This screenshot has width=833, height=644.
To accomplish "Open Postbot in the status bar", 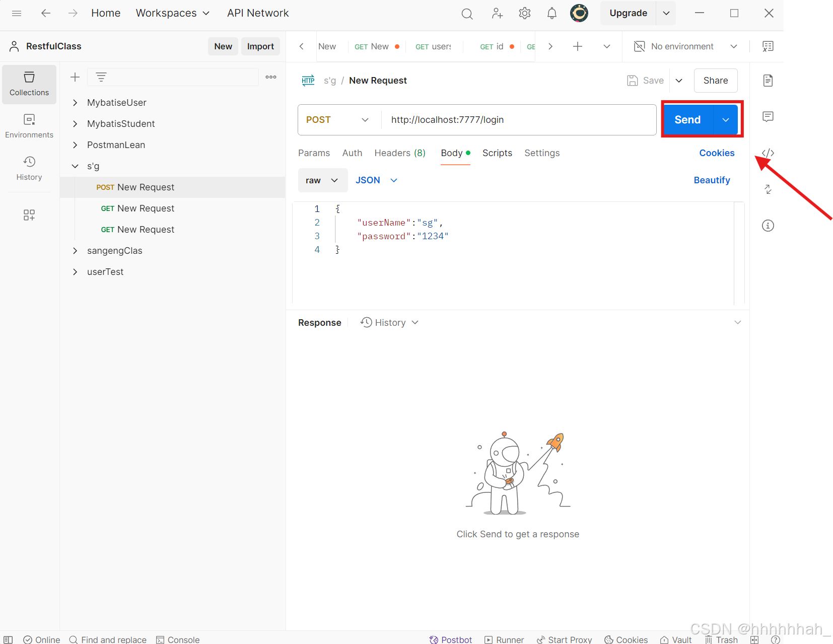I will pos(451,639).
